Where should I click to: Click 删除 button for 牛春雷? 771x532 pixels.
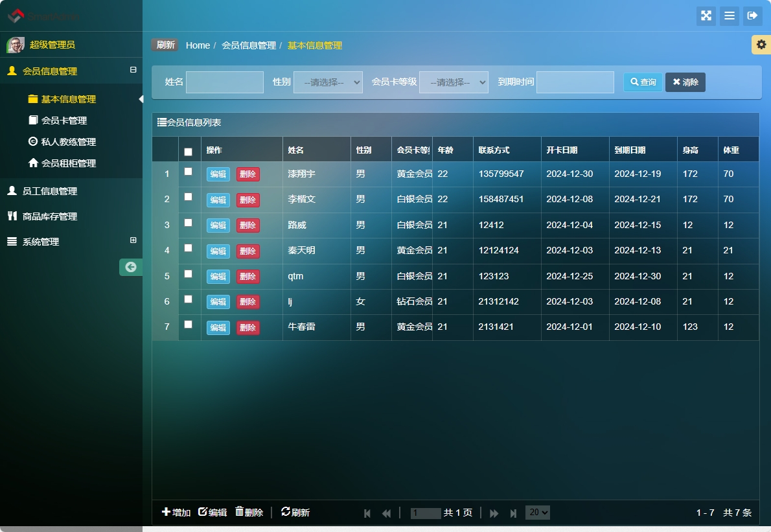[x=247, y=327]
